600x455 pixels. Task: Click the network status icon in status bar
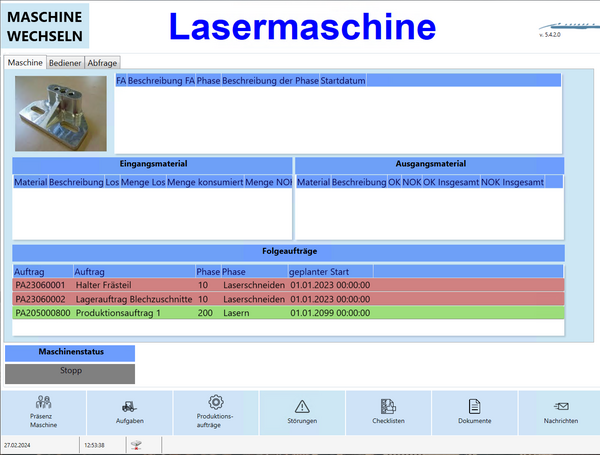tap(136, 445)
